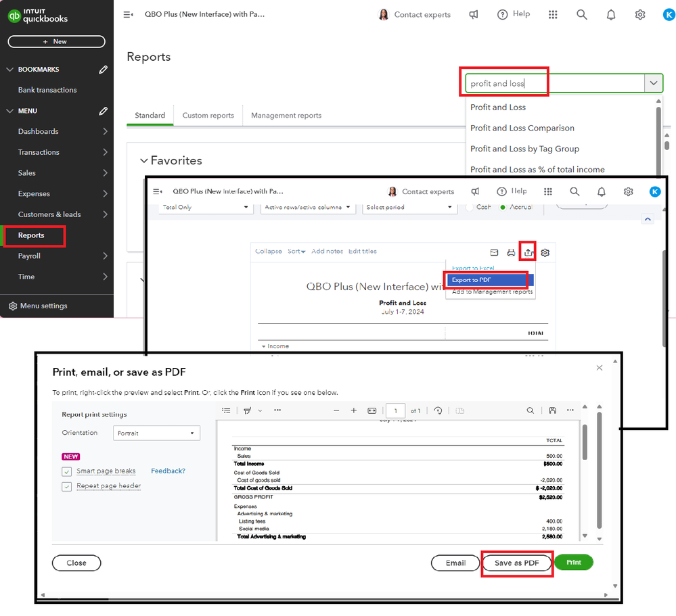The width and height of the screenshot is (676, 616).
Task: Click the export icon in the report toolbar
Action: 528,252
